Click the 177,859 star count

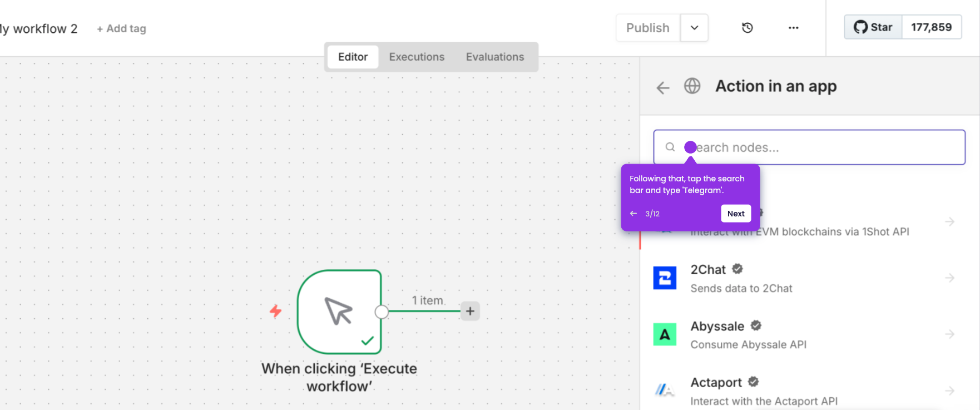click(932, 27)
